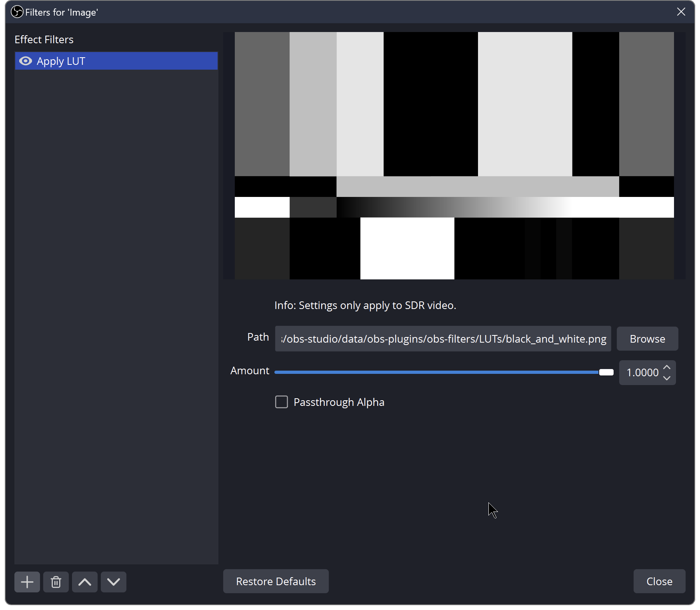Move the selected filter up
This screenshot has height=610, width=700.
tap(84, 582)
